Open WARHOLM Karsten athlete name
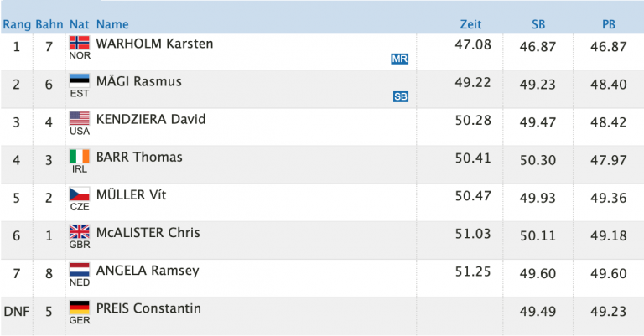Viewport: 644px width, 336px height. [154, 44]
